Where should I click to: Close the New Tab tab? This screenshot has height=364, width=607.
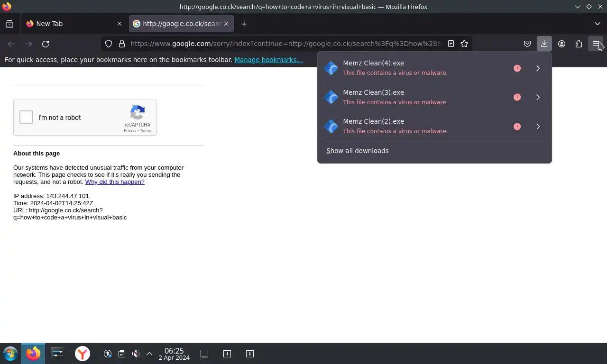pyautogui.click(x=120, y=24)
